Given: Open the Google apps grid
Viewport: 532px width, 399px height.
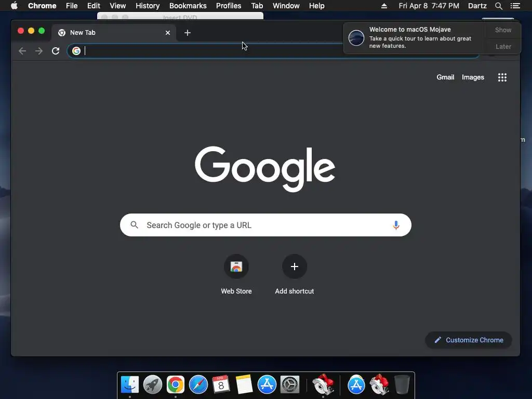Looking at the screenshot, I should 502,77.
